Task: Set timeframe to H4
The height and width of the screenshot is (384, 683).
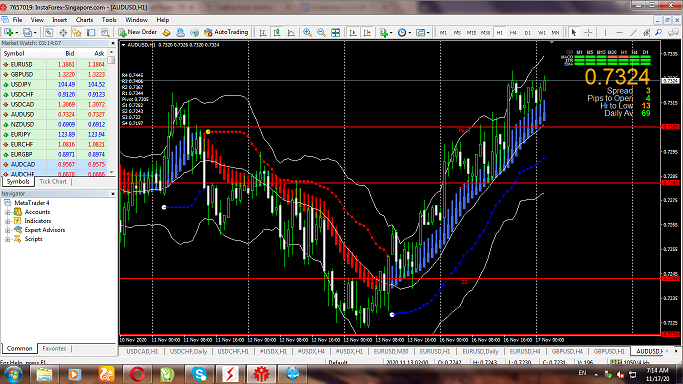Action: (x=514, y=33)
